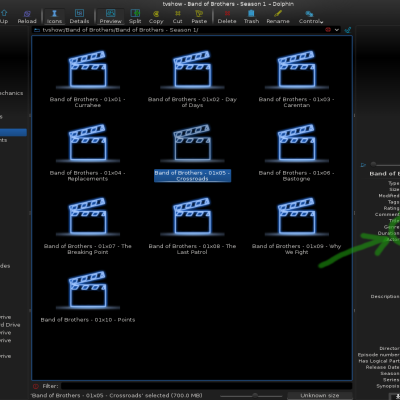Click the '01x01 - Currahee' file name

88,102
